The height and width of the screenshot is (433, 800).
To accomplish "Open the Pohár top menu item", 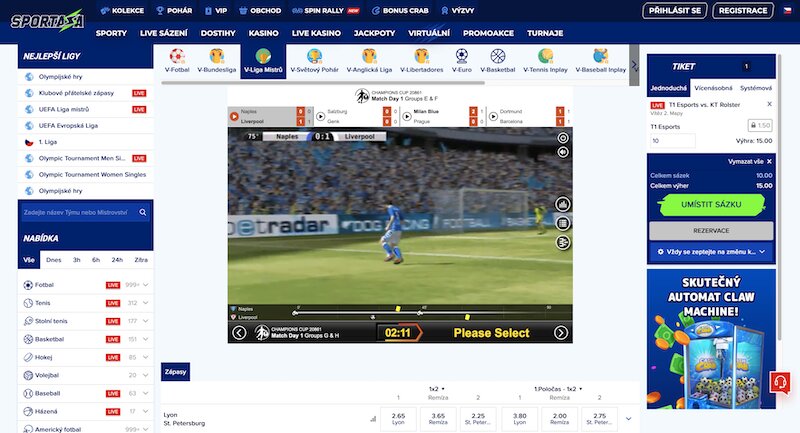I will click(x=174, y=10).
